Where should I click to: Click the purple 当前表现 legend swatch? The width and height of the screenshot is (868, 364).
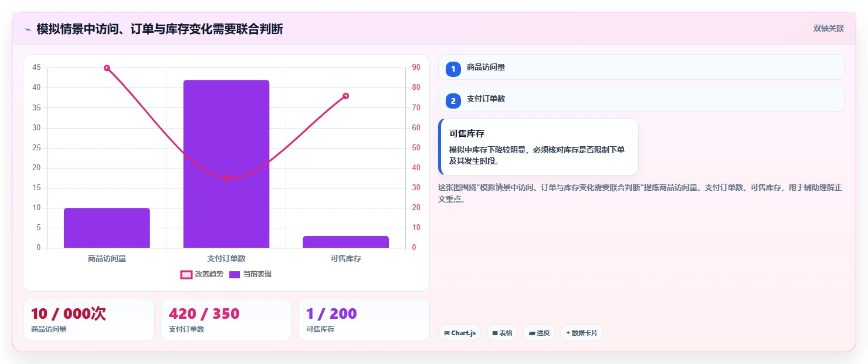(x=235, y=274)
